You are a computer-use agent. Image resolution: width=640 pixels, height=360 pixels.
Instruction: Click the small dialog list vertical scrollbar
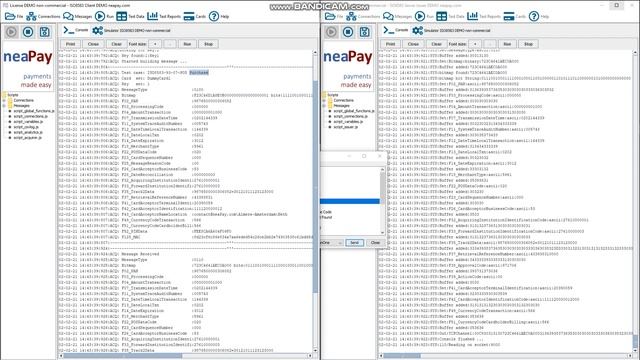coord(382,200)
